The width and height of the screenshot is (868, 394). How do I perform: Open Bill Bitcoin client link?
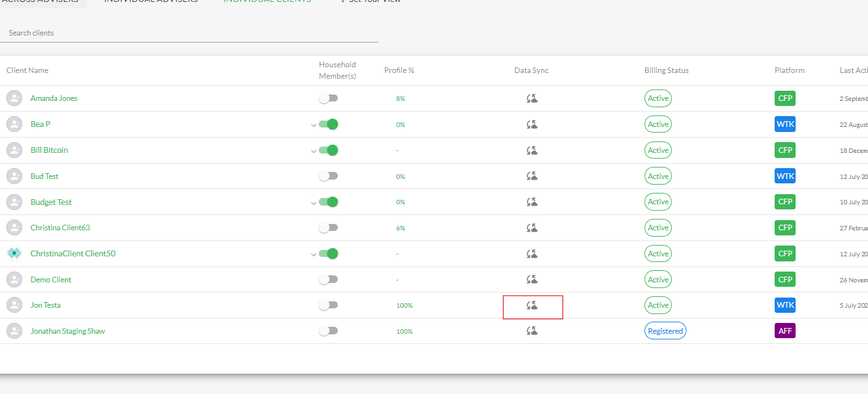(49, 150)
